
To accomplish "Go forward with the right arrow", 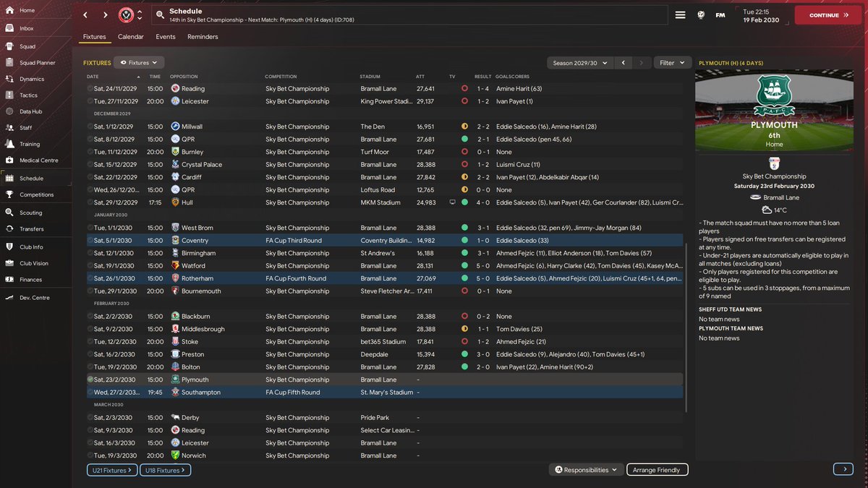I will pyautogui.click(x=105, y=14).
